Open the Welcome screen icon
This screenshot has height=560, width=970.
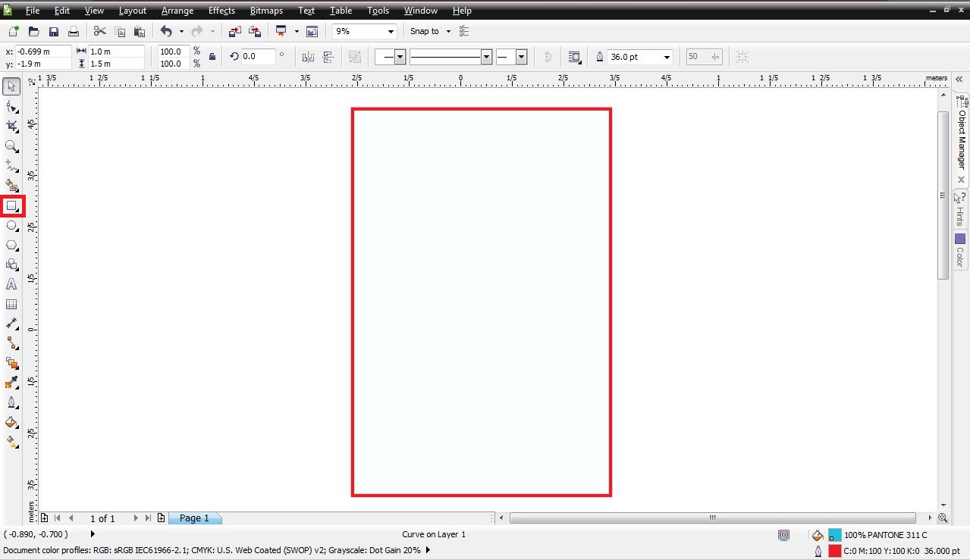(x=312, y=31)
